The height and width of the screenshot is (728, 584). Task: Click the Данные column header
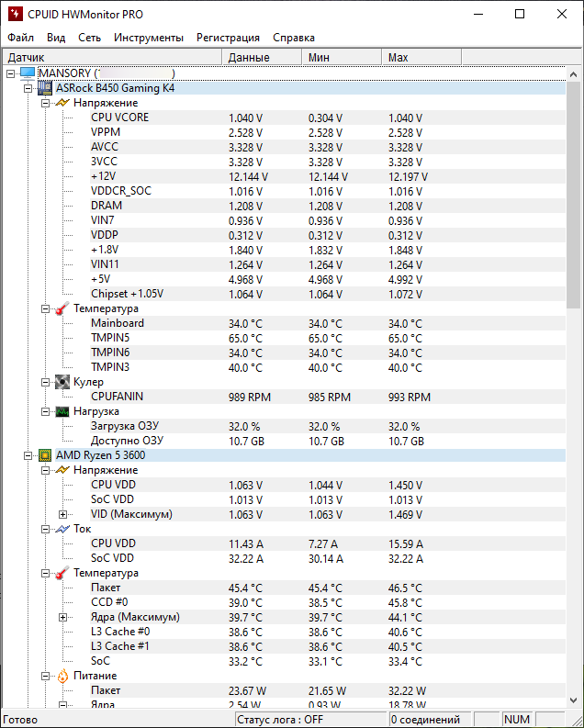click(262, 57)
